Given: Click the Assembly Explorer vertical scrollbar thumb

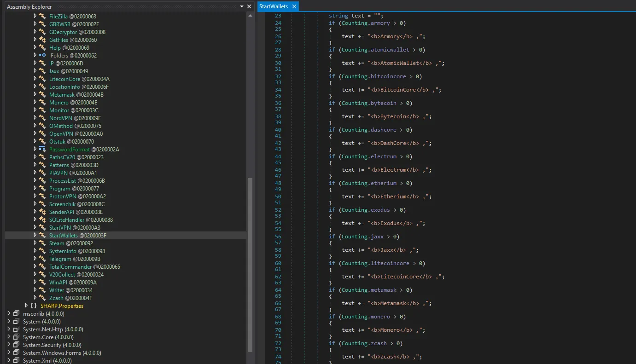Looking at the screenshot, I should [x=250, y=265].
